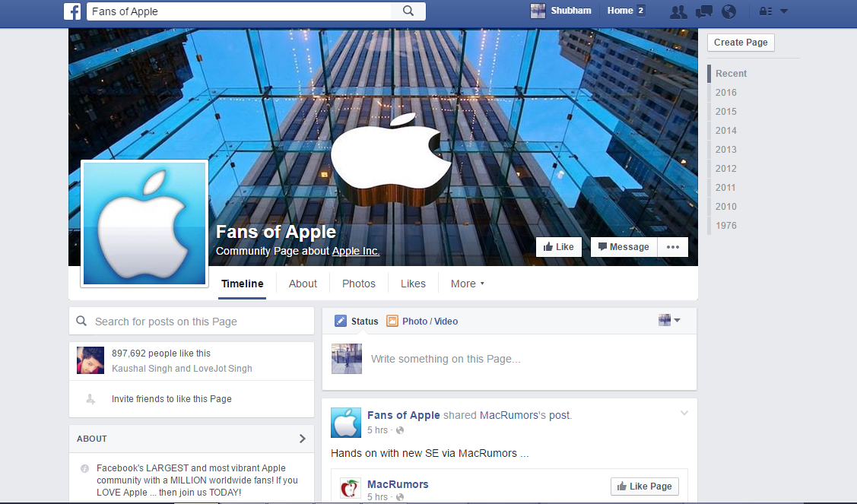Viewport: 857px width, 504px height.
Task: Click Write something on this Page field
Action: (x=446, y=359)
